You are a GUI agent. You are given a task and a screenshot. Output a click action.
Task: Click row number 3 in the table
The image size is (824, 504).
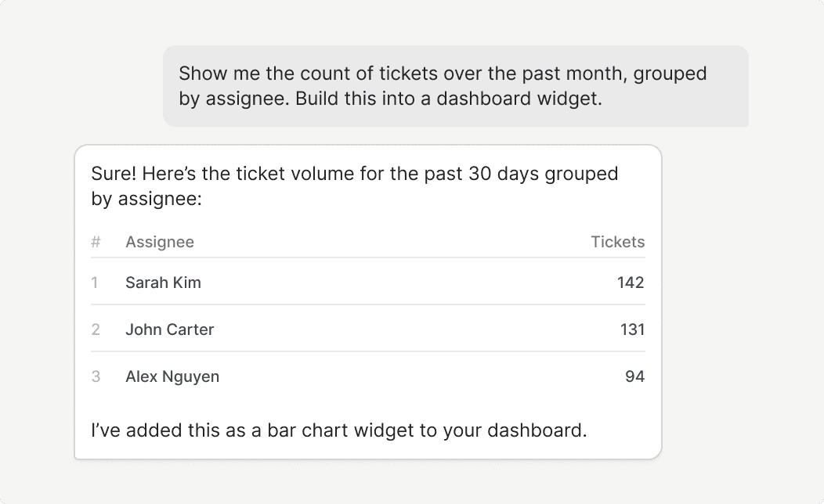pyautogui.click(x=96, y=376)
